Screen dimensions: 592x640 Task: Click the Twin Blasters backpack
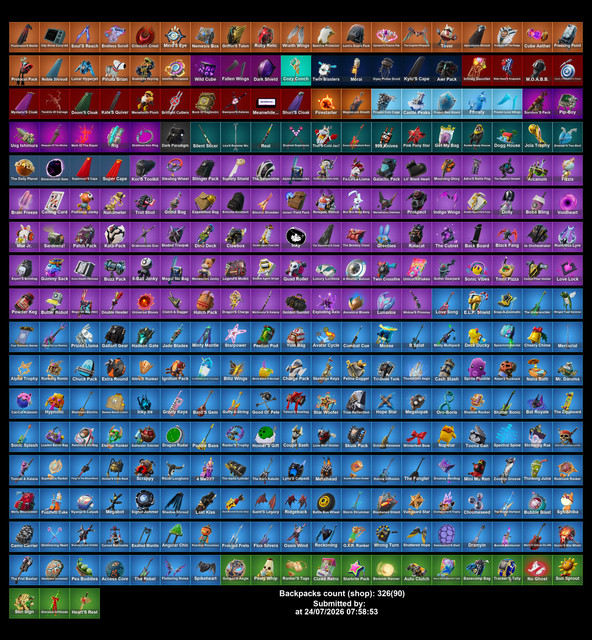(326, 71)
